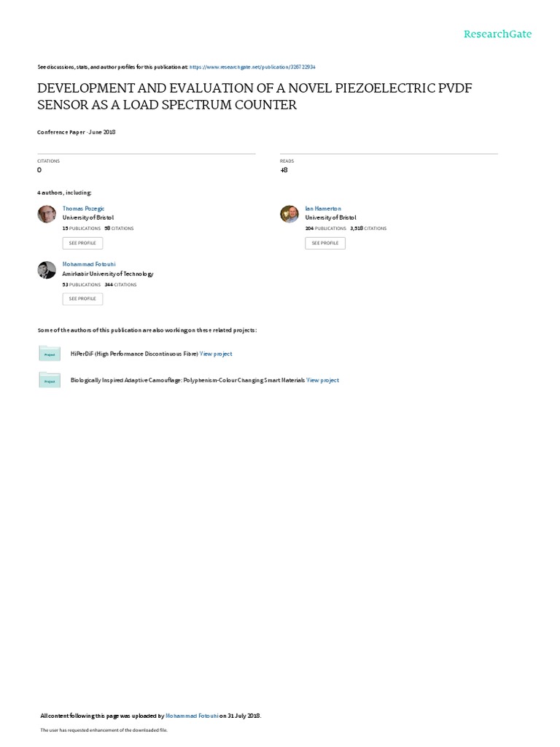The height and width of the screenshot is (747, 560).
Task: Open View project for Adaptive Camouflage
Action: (x=322, y=380)
